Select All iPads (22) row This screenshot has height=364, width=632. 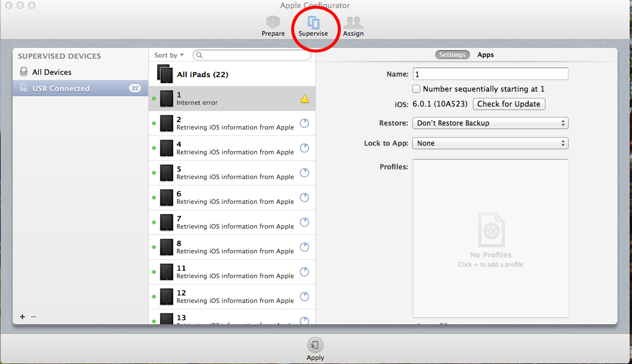click(232, 74)
